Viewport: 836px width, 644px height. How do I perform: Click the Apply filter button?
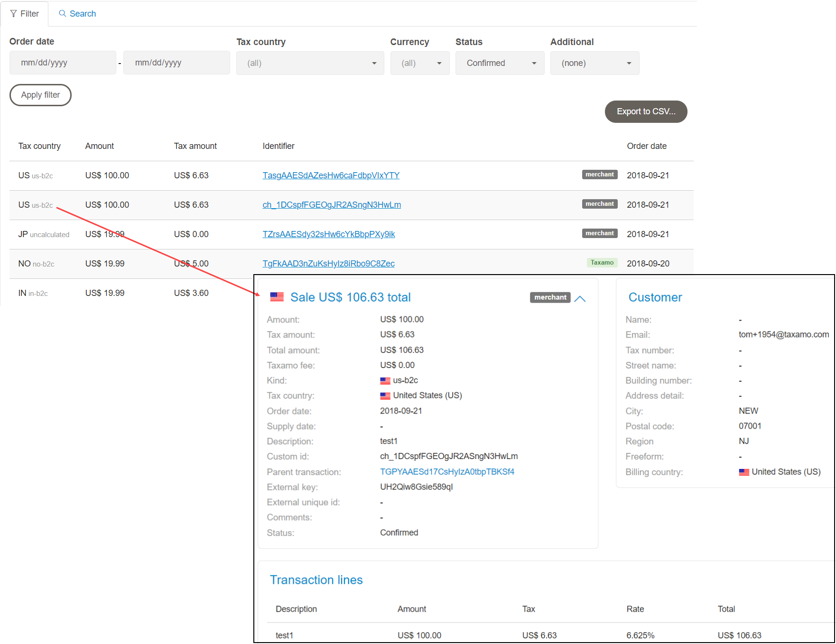pos(40,95)
